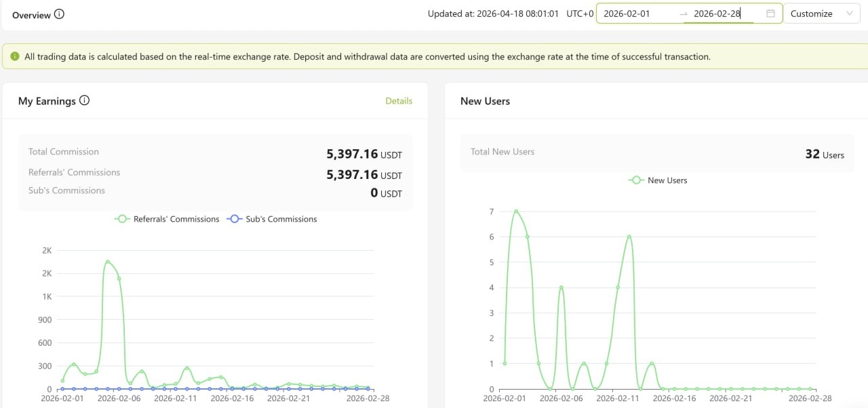Open the calendar icon in date range
The height and width of the screenshot is (408, 868).
click(x=770, y=14)
